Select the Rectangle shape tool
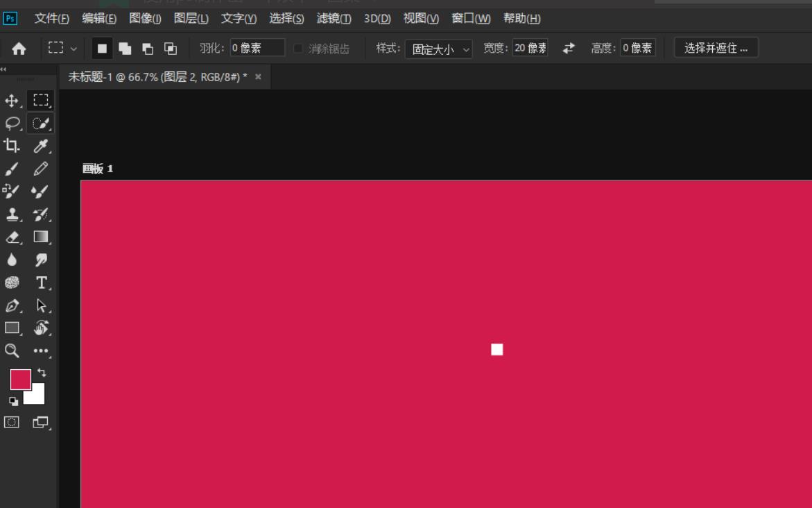 coord(12,328)
